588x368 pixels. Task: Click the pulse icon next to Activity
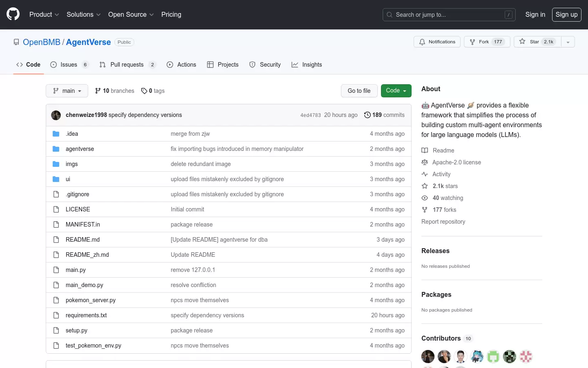[x=425, y=174]
